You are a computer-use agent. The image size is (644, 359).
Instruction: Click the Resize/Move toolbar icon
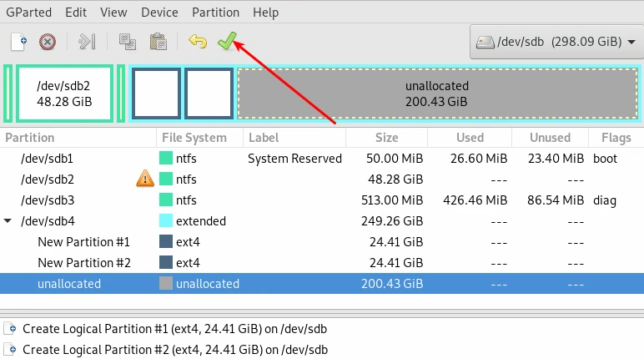[87, 42]
